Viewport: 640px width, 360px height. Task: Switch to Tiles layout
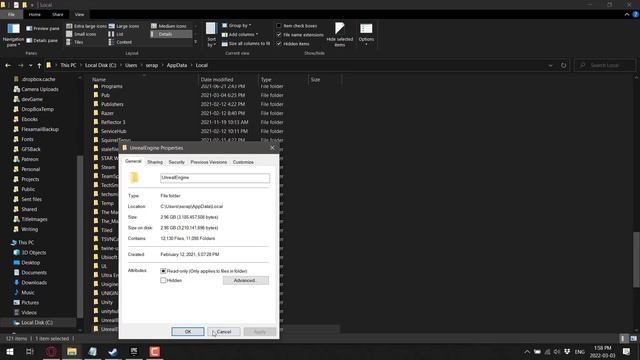click(x=75, y=42)
